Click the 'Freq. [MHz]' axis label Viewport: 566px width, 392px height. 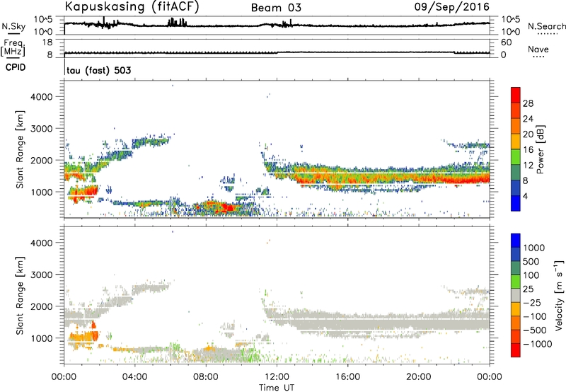[13, 47]
